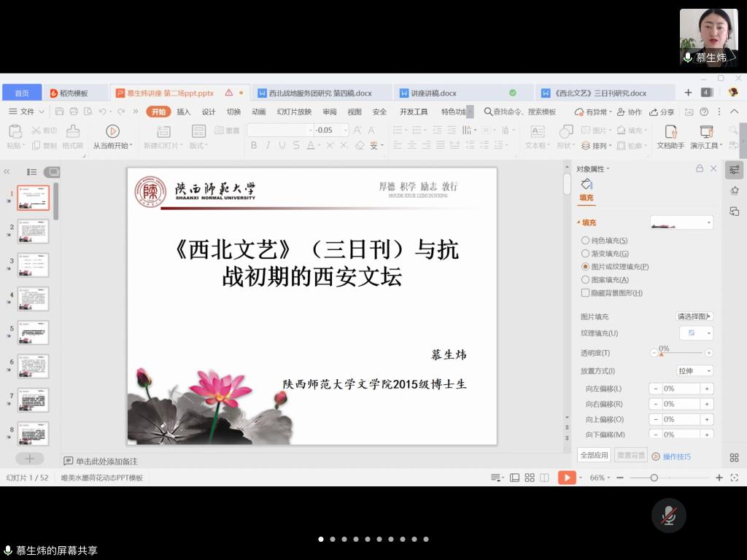Screen dimensions: 747x560
Task: Open 演示工具 presentation tools
Action: pos(705,132)
